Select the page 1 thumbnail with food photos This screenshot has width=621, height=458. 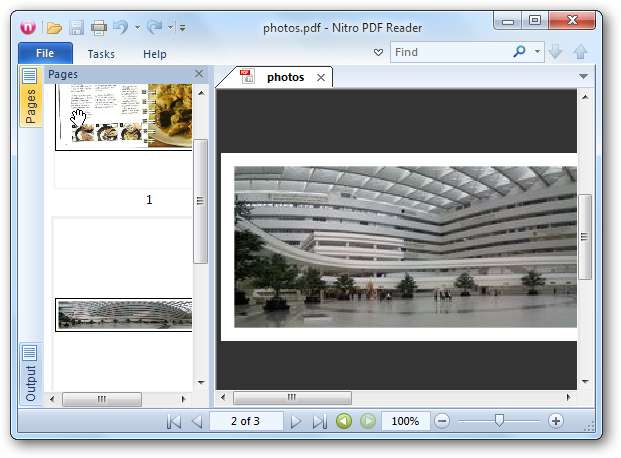pos(124,116)
